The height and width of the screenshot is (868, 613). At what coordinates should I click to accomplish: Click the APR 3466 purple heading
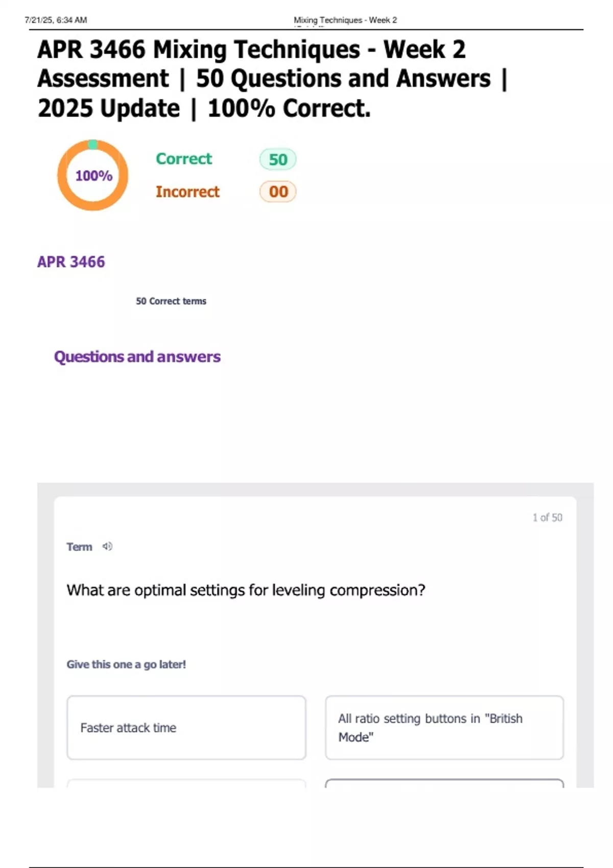pos(72,261)
